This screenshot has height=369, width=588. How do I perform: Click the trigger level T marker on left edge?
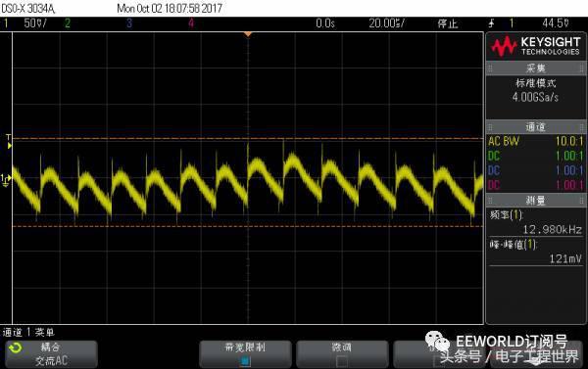coord(9,142)
